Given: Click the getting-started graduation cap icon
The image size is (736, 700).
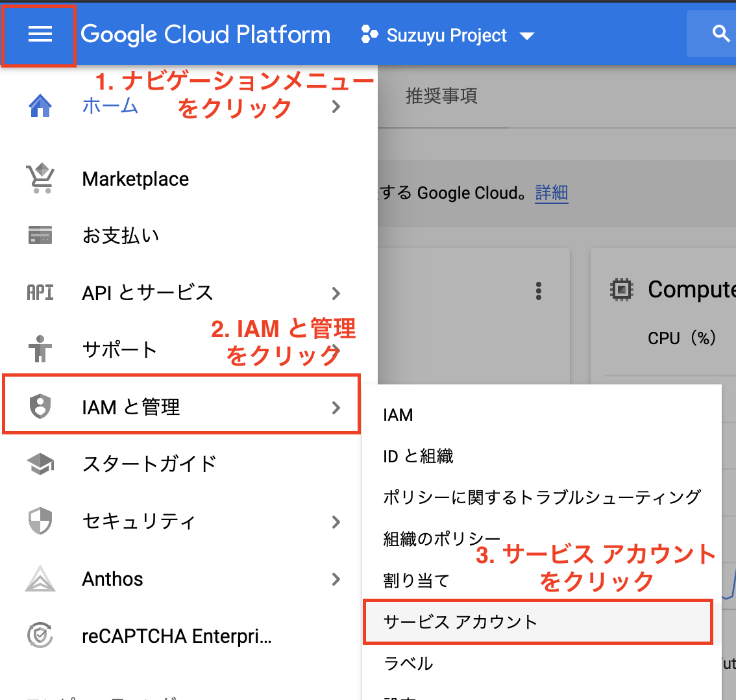Looking at the screenshot, I should 40,464.
